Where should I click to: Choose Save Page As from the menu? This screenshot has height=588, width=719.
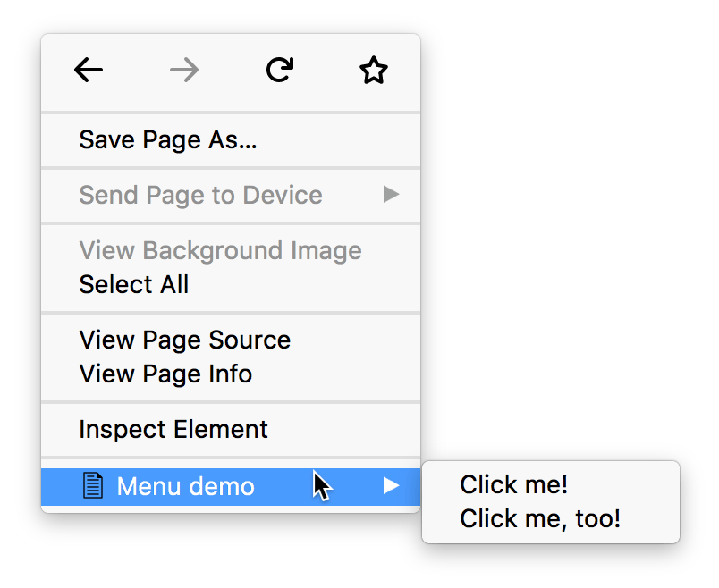(167, 139)
